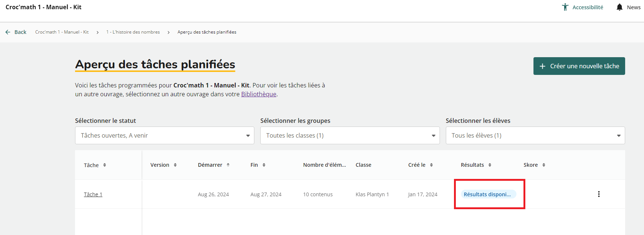Image resolution: width=644 pixels, height=235 pixels.
Task: Sort by Skore column
Action: click(544, 165)
